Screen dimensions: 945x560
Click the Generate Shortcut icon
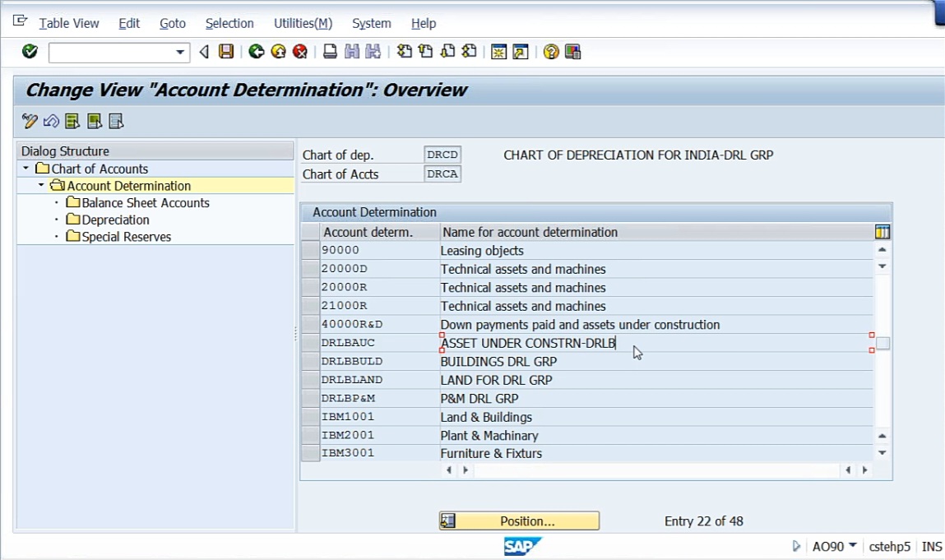point(520,52)
